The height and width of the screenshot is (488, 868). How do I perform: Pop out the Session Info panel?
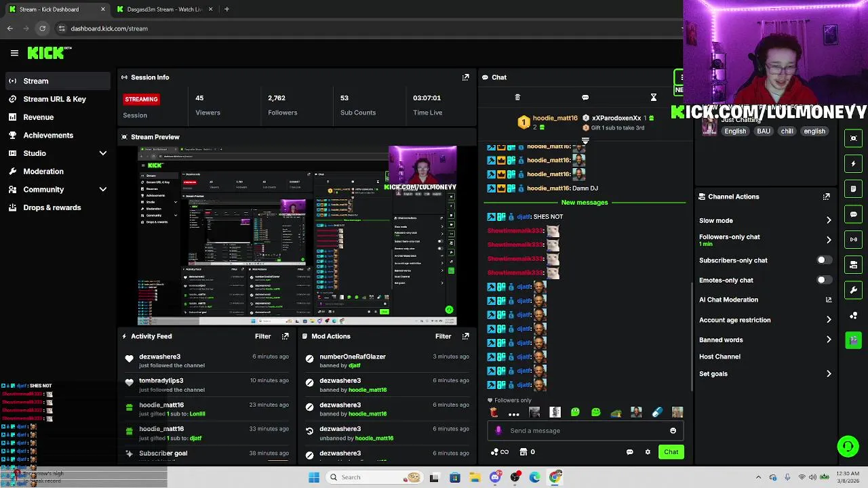tap(465, 77)
